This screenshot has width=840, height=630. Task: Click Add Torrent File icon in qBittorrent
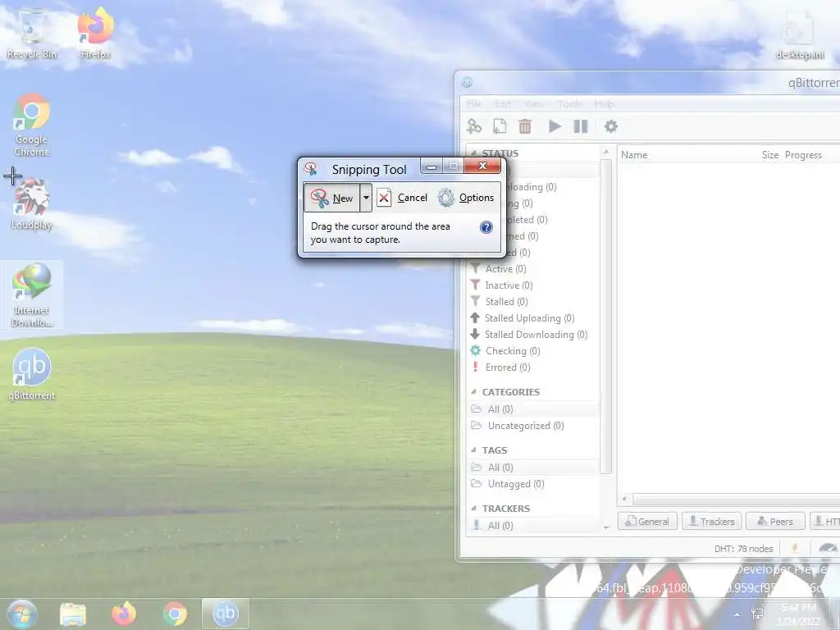500,126
